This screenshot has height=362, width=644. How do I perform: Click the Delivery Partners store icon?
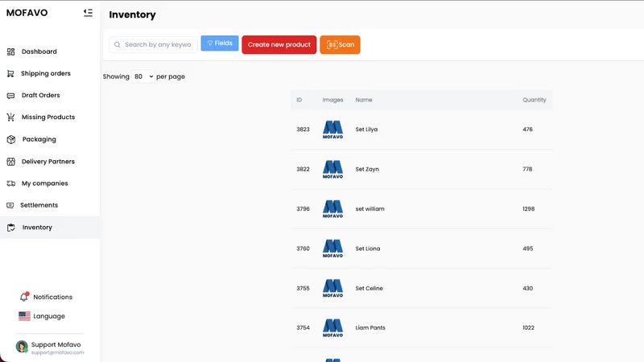tap(11, 162)
